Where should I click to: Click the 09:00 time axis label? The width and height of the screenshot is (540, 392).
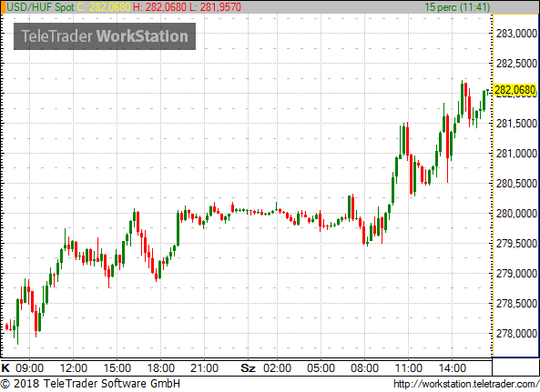tap(30, 368)
